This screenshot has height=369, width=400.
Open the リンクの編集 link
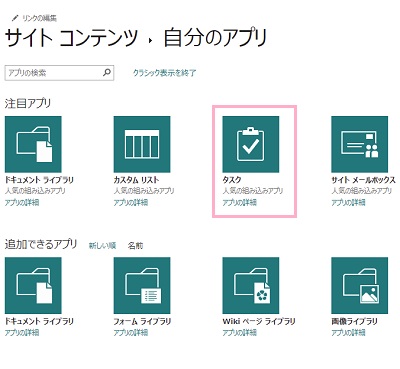coord(39,18)
